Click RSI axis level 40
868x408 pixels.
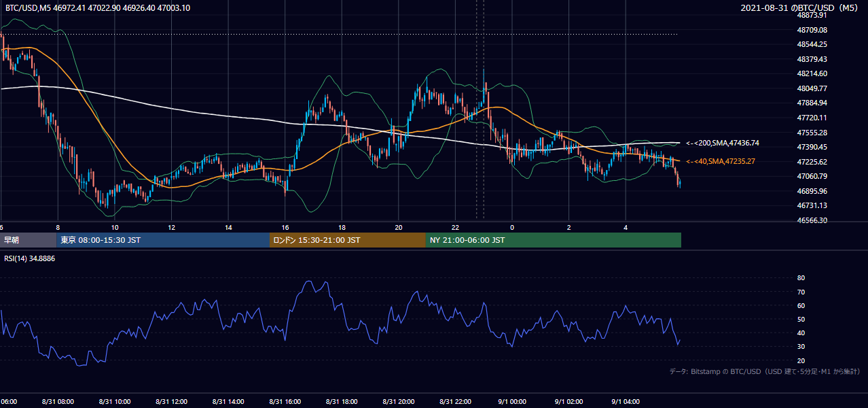pos(801,333)
